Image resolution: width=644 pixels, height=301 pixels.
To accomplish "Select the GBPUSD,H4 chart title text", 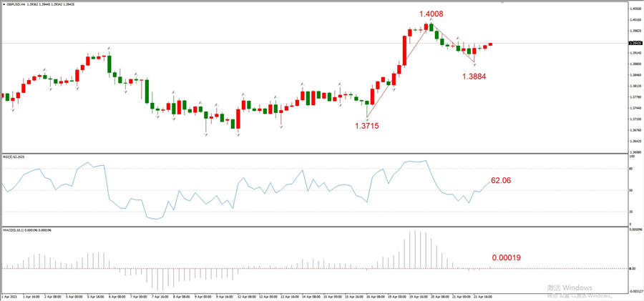I will 14,4.
